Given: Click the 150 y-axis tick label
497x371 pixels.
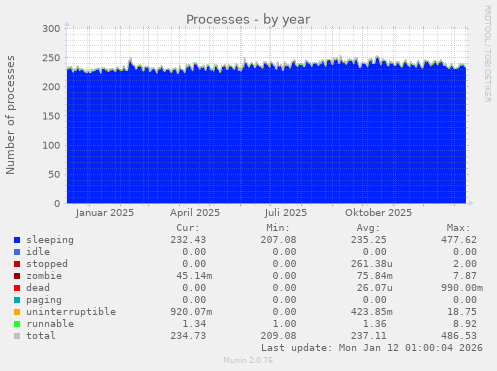Looking at the screenshot, I should [51, 116].
